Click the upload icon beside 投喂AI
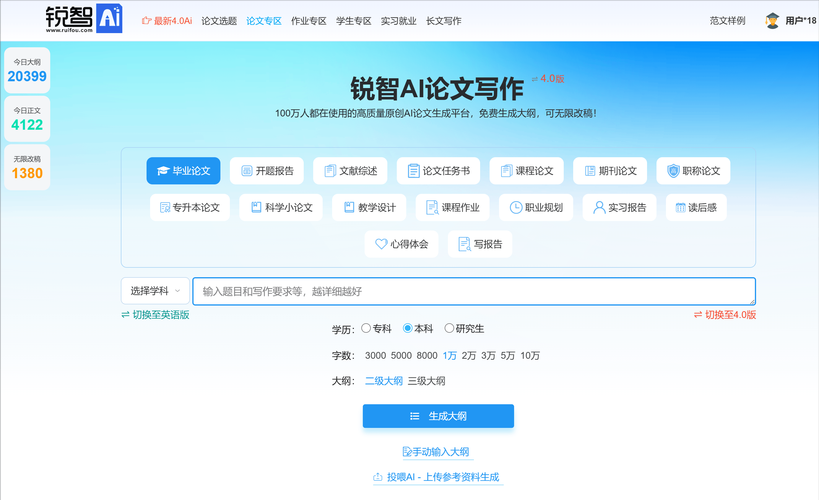This screenshot has width=819, height=500. [378, 477]
